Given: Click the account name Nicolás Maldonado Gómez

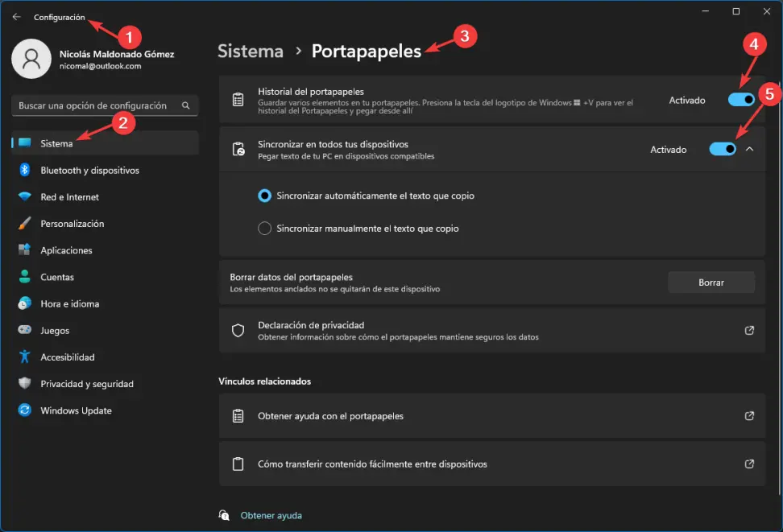Looking at the screenshot, I should 117,54.
